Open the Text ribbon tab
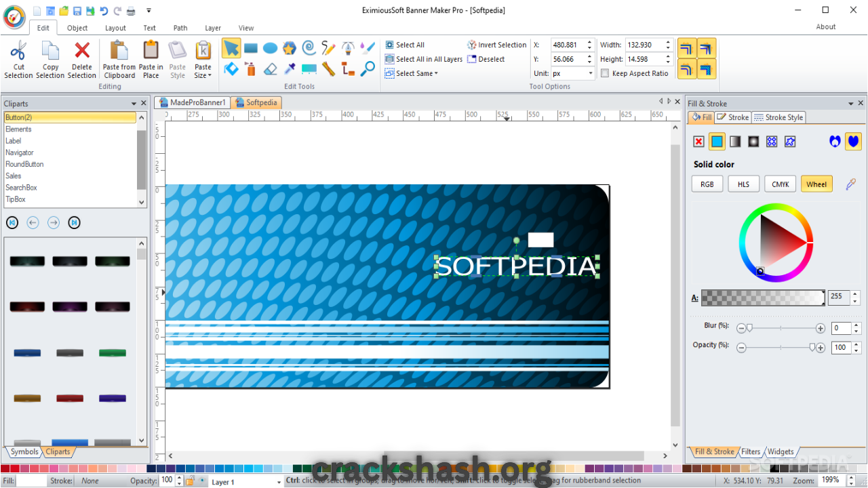 [150, 28]
